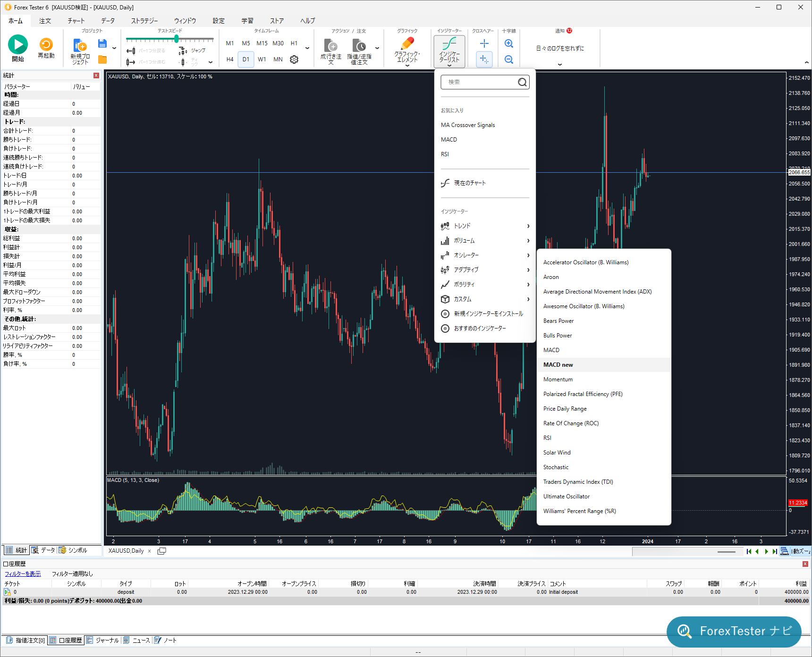Close the XAUUSD,Daily chart tab
Viewport: 812px width, 657px height.
pos(150,551)
